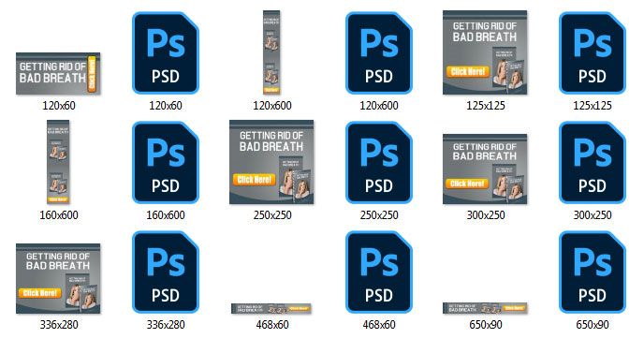Click the 650x90 label under PSD icon
644x353 pixels.
[x=593, y=325]
